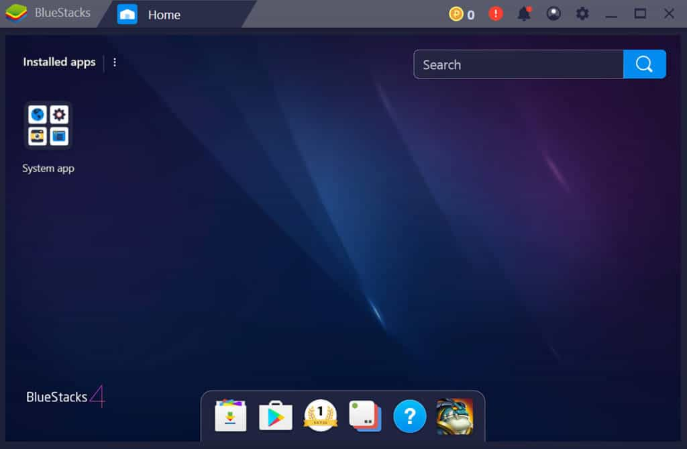
Task: Launch the armored warrior game in dock
Action: click(454, 416)
